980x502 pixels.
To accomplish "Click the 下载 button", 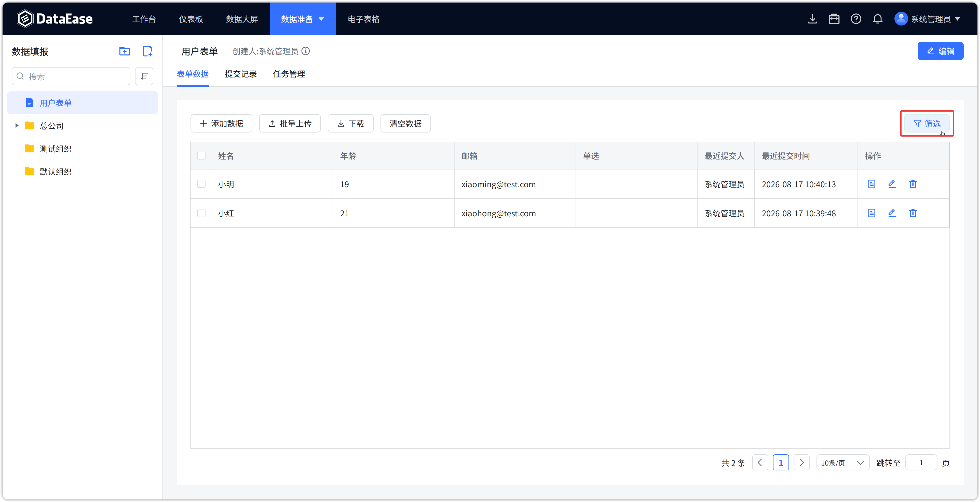I will click(350, 123).
